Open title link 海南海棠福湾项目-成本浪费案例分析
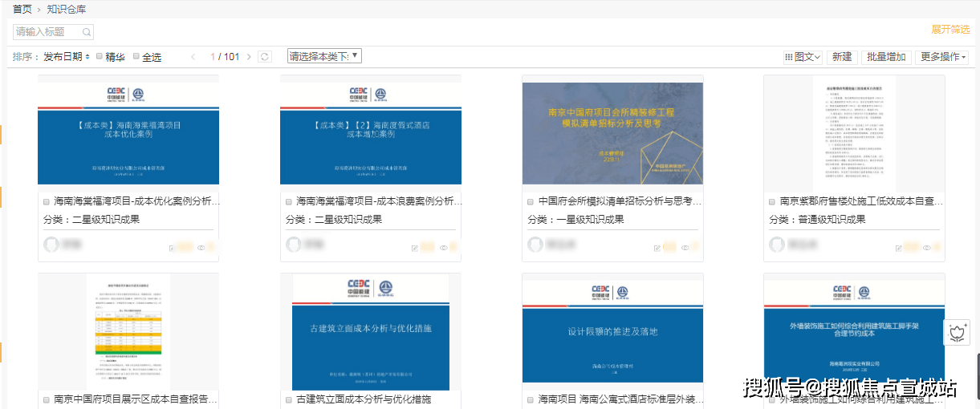This screenshot has width=980, height=409. click(379, 201)
